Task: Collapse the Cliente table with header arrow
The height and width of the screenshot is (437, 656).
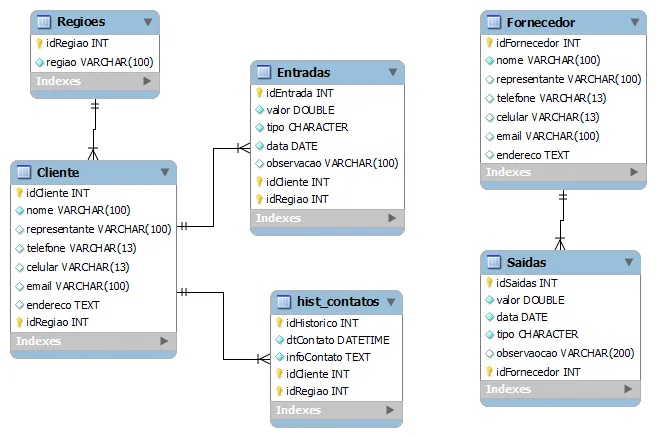Action: click(x=165, y=173)
